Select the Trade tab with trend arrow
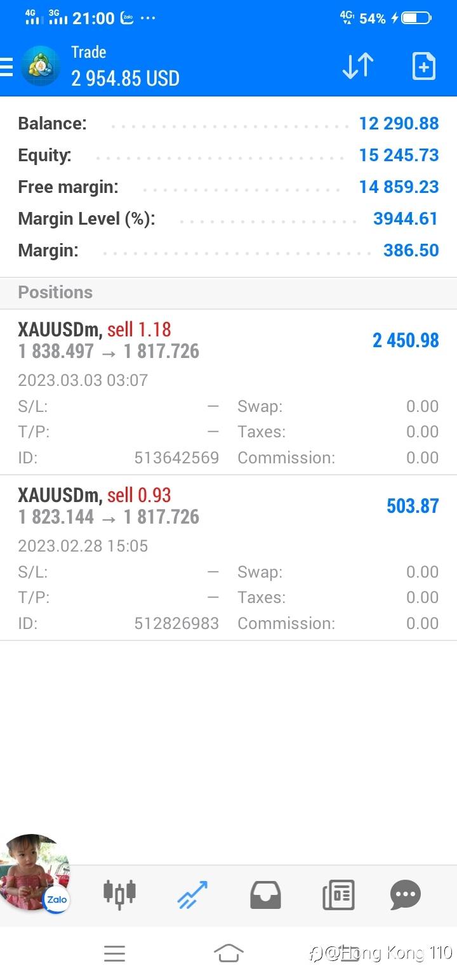Image resolution: width=457 pixels, height=980 pixels. point(192,894)
